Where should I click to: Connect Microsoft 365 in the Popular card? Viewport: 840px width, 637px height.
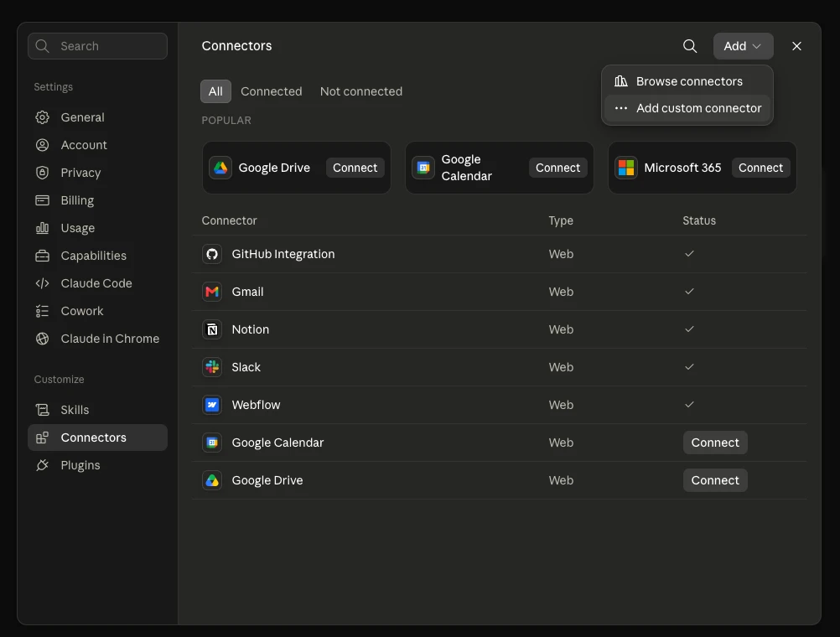pyautogui.click(x=760, y=168)
